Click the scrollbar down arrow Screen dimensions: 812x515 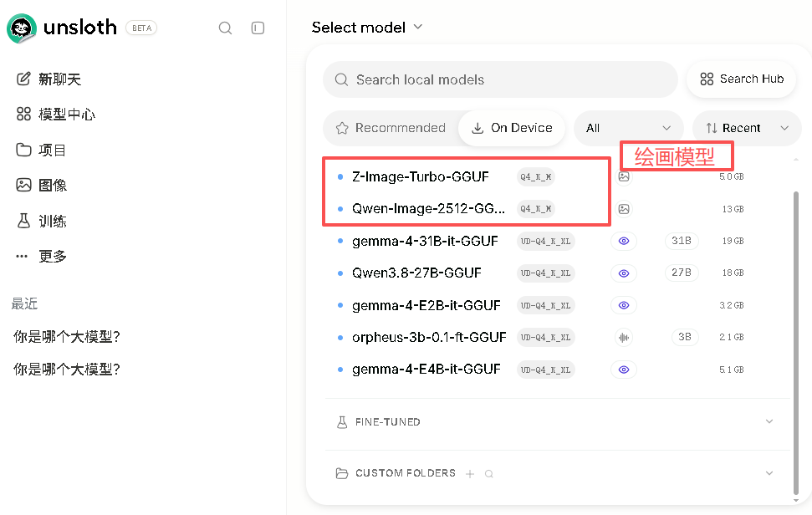[796, 501]
